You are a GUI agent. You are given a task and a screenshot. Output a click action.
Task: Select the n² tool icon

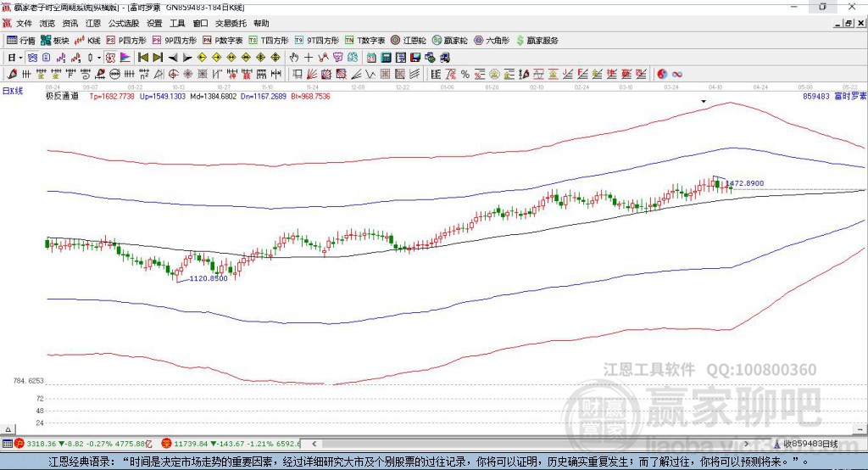click(x=144, y=75)
